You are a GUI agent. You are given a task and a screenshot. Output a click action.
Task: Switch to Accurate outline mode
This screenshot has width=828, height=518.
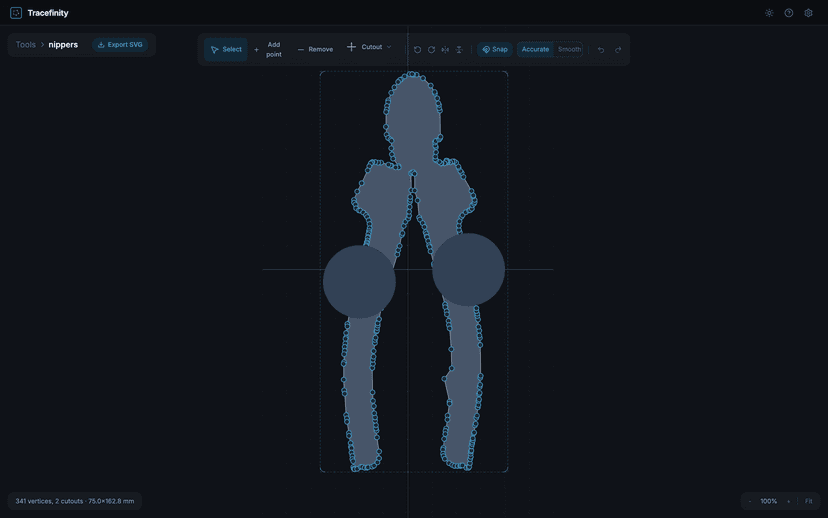[x=535, y=50]
